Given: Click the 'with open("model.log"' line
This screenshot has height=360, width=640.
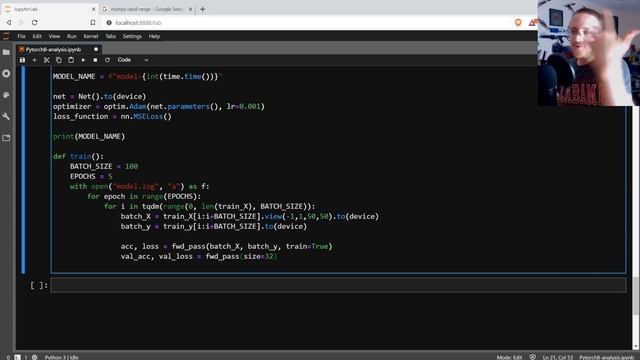Looking at the screenshot, I should (x=140, y=186).
